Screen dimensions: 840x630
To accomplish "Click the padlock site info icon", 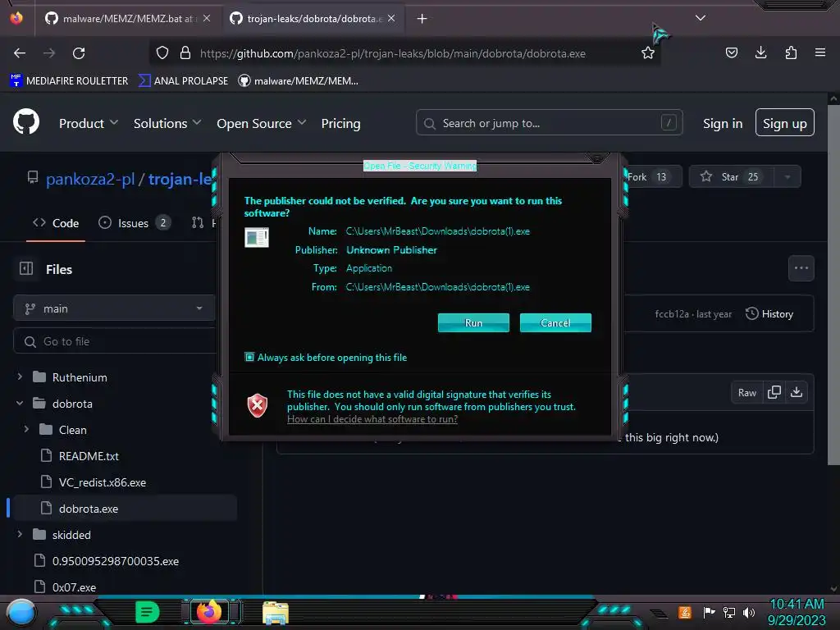I will [185, 52].
